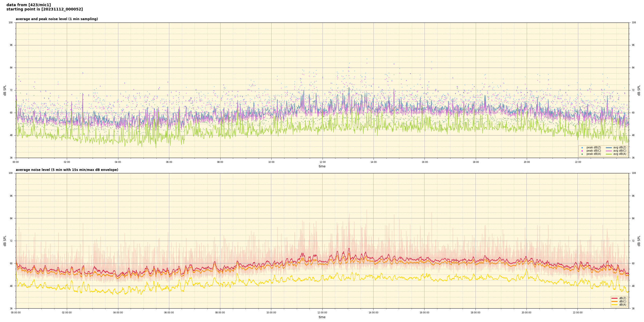Click the right 'dB SPL' label of bottom chart
The image size is (644, 322).
(639, 241)
